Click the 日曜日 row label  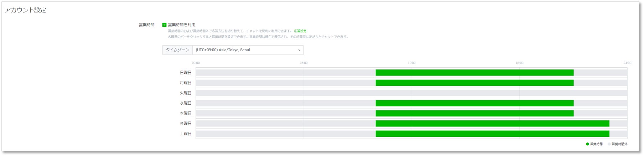pyautogui.click(x=185, y=73)
